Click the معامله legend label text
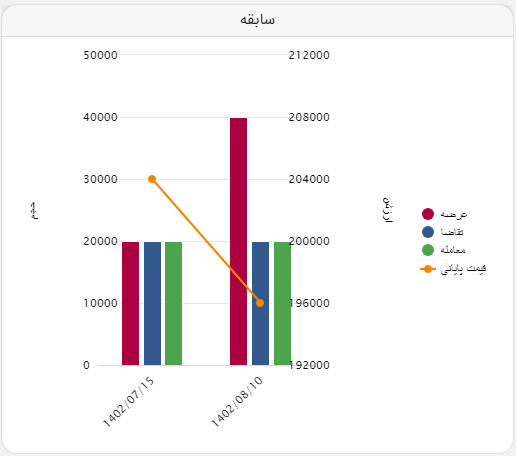 453,250
